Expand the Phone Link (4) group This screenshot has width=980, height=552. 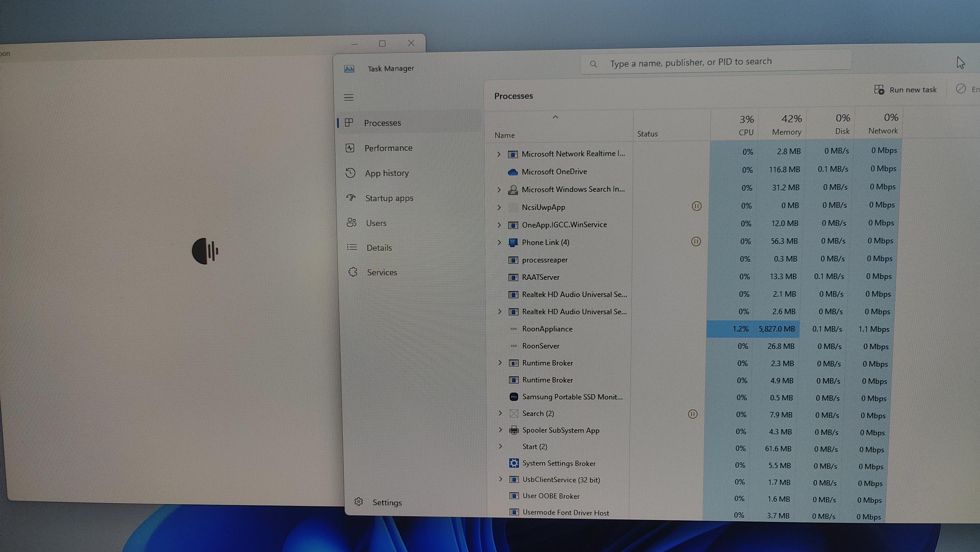500,242
